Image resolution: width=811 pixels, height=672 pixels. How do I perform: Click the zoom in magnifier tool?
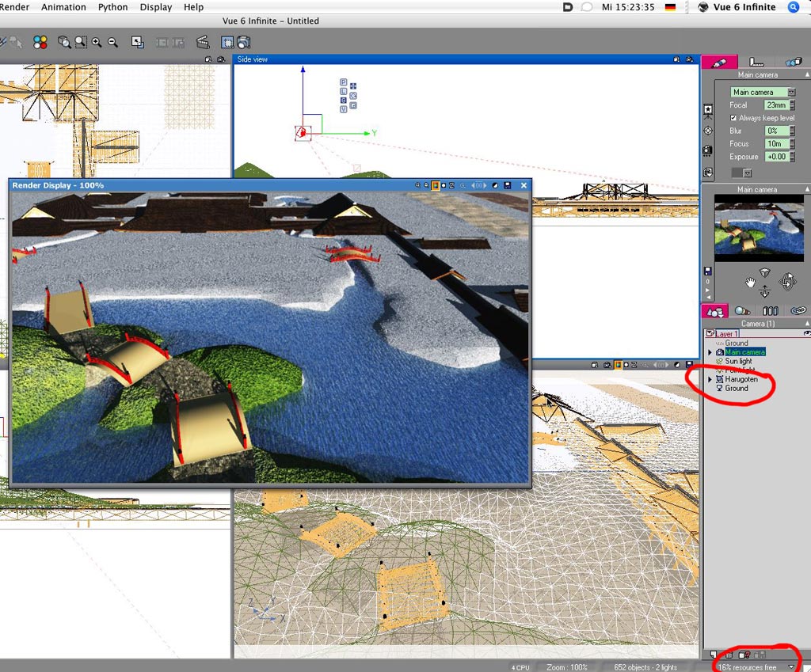click(97, 43)
